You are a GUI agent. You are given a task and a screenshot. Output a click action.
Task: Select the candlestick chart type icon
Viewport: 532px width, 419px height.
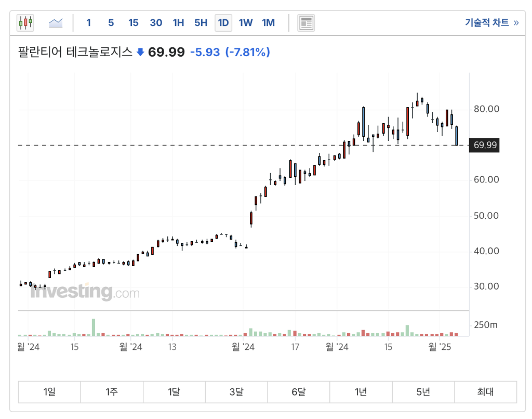pyautogui.click(x=25, y=22)
